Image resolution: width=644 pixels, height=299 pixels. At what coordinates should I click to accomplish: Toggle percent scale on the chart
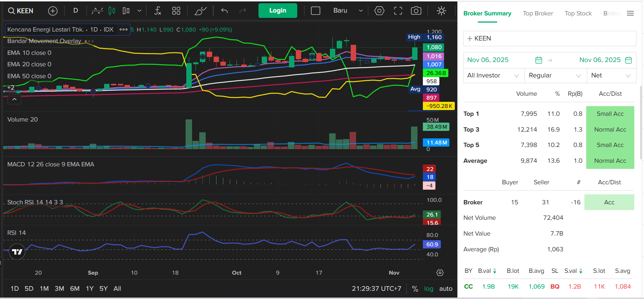pos(415,289)
